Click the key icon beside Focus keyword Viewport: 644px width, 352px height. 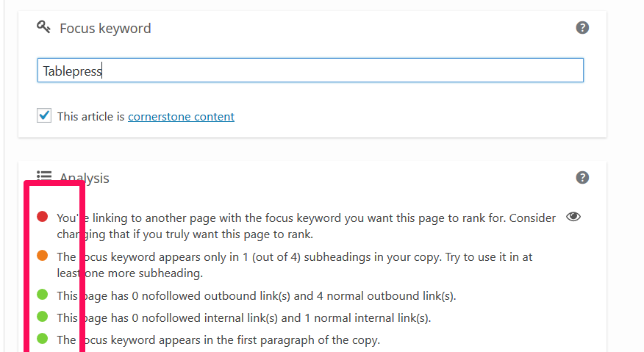click(43, 27)
